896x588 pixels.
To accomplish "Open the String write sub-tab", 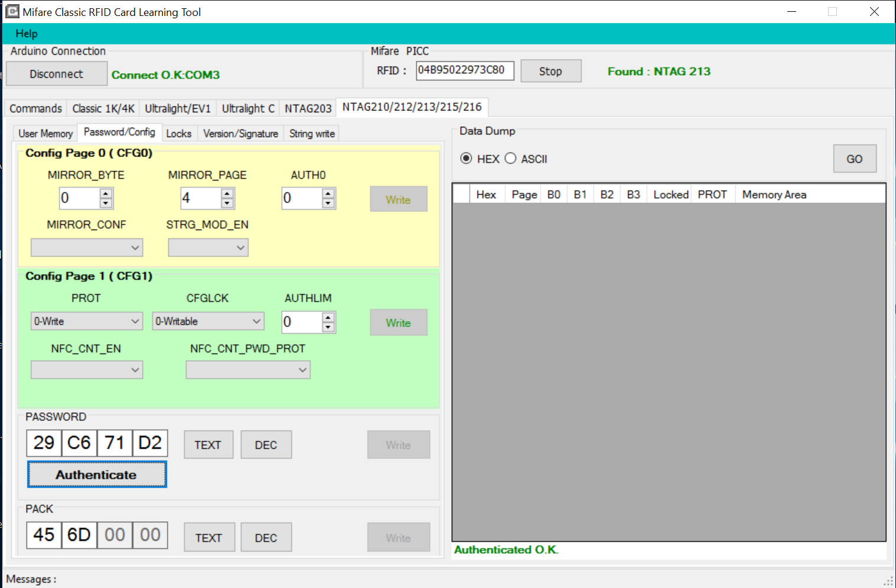I will [x=312, y=133].
